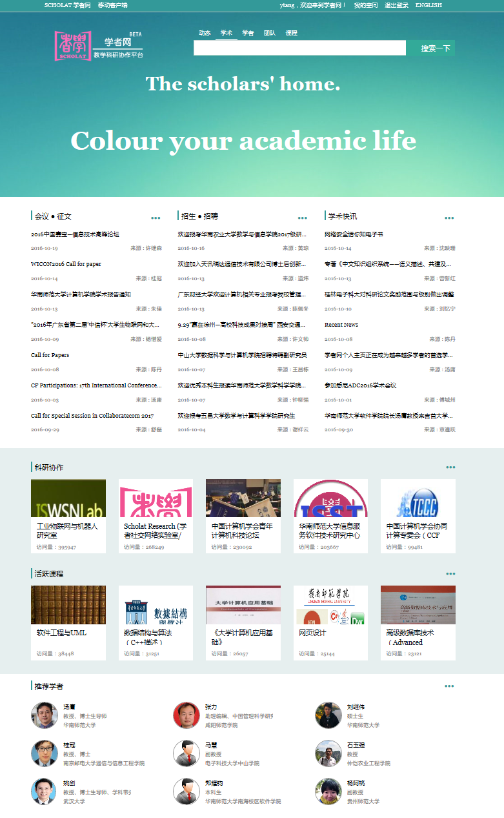
Task: Show more items in 活跃课程 section
Action: click(x=450, y=574)
